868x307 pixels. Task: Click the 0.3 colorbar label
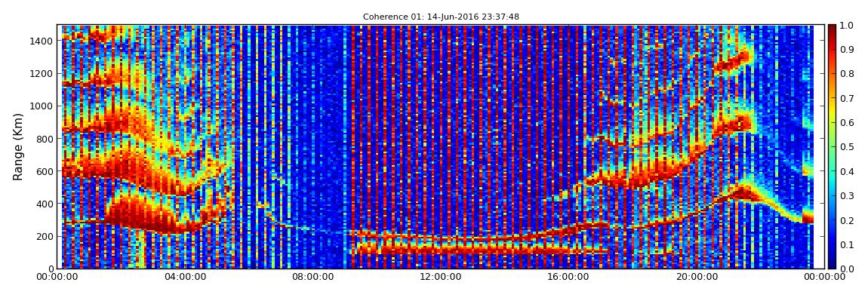point(846,196)
